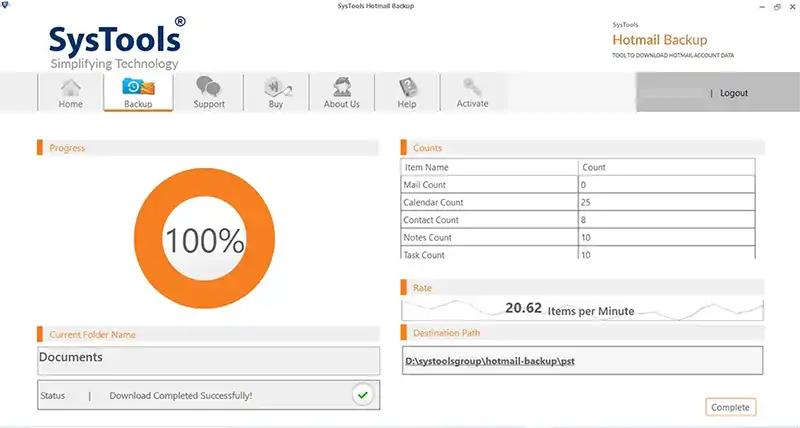Click the 100% progress ring
Viewport: 800px width, 428px height.
(204, 239)
